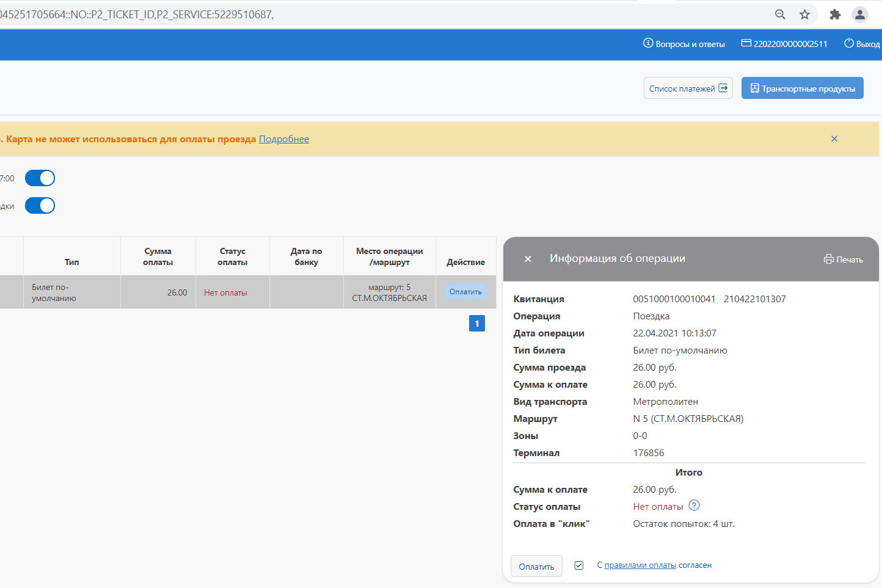Open help icon next to Нет оплаты
The height and width of the screenshot is (588, 882).
pos(694,506)
